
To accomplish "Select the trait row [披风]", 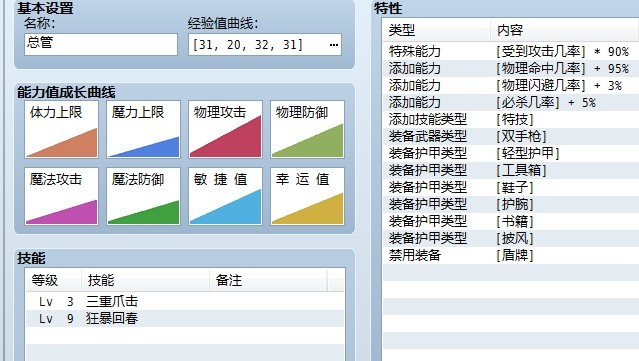I will tap(511, 238).
